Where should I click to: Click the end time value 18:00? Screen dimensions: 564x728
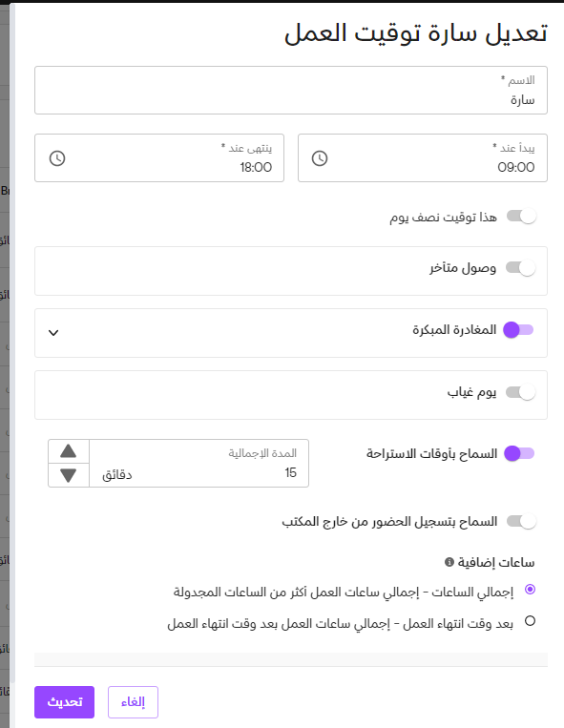(256, 167)
